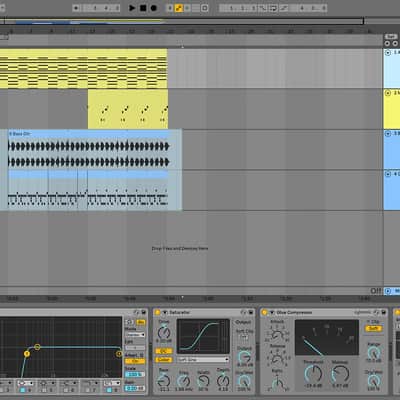Fold the Glue Compressor with triangle

pyautogui.click(x=272, y=313)
